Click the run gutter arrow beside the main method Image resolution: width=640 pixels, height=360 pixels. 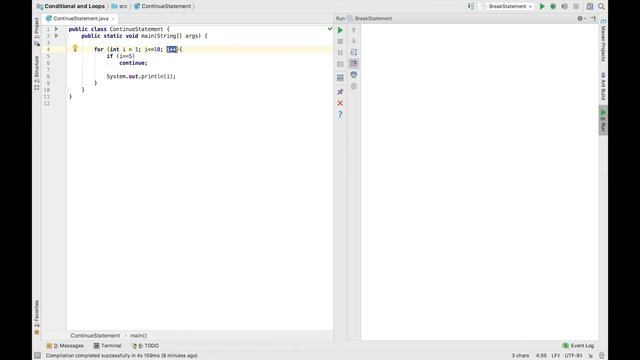point(56,36)
